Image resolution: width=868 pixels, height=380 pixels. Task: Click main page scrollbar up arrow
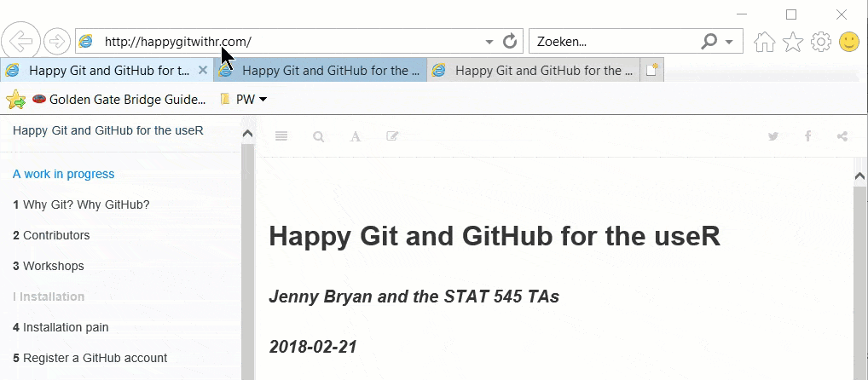[859, 177]
